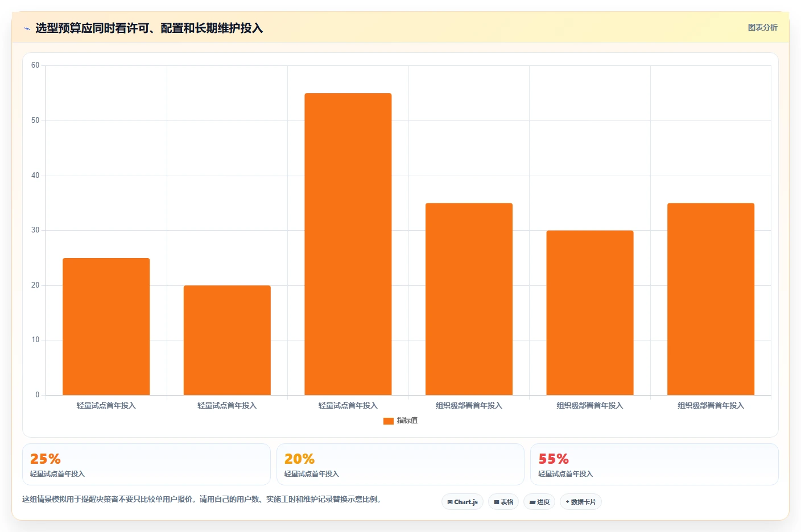801x532 pixels.
Task: Toggle the 指标值 legend label
Action: (407, 421)
